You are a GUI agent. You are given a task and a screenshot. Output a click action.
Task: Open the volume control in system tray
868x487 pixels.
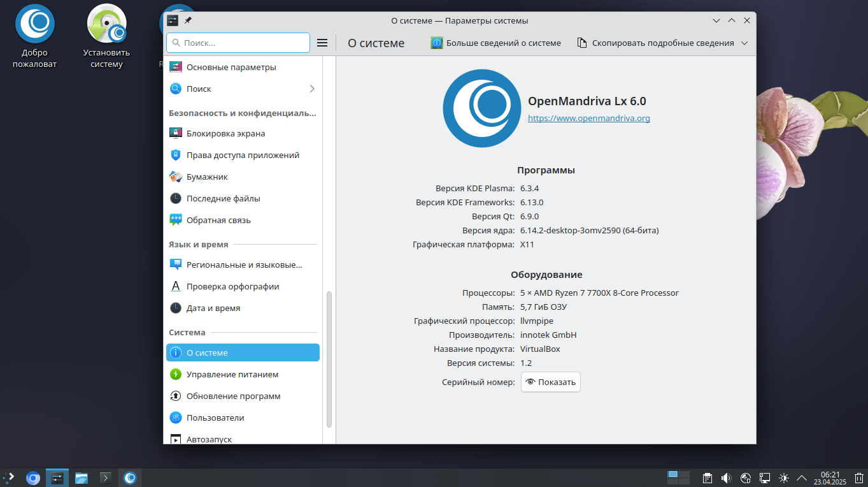[727, 478]
